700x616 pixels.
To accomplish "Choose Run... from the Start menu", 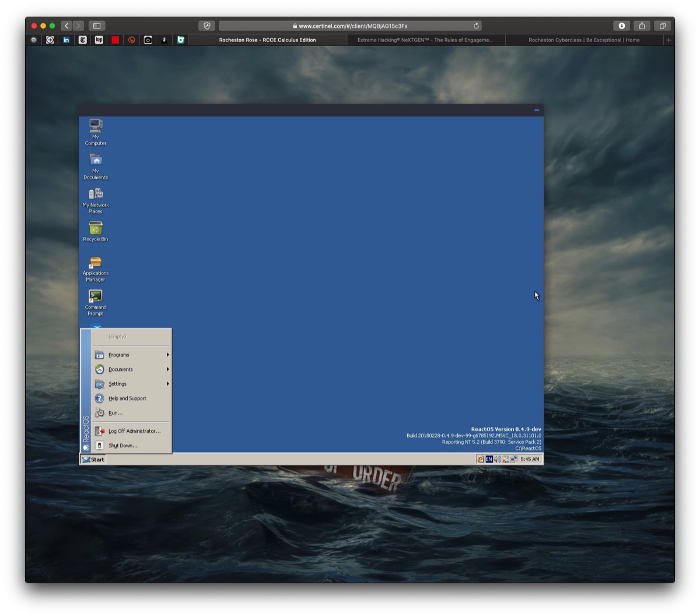I will click(x=131, y=413).
